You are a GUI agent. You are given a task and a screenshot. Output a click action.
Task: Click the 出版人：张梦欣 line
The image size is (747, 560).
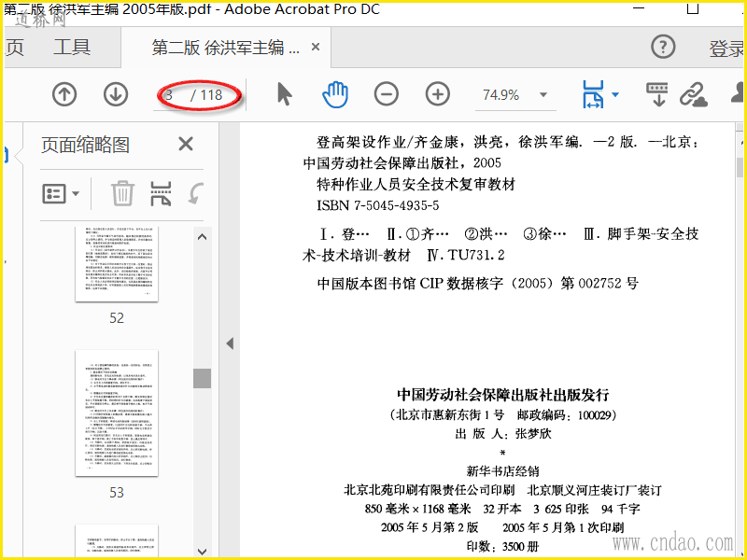tap(502, 433)
